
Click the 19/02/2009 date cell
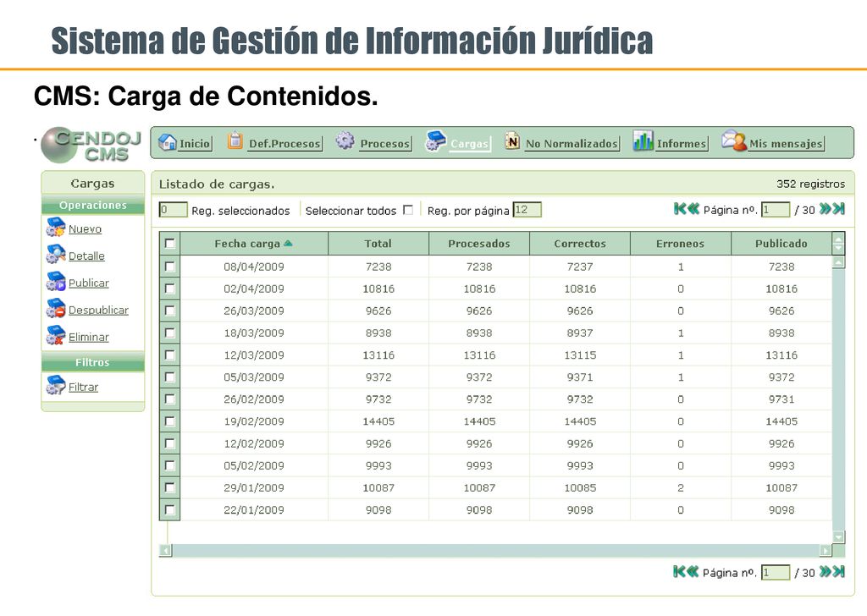[254, 421]
